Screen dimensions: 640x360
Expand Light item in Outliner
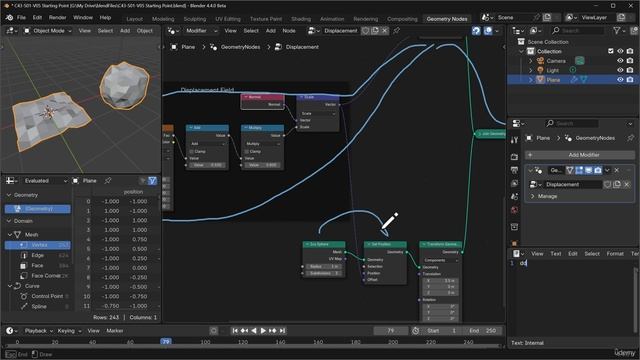click(531, 70)
